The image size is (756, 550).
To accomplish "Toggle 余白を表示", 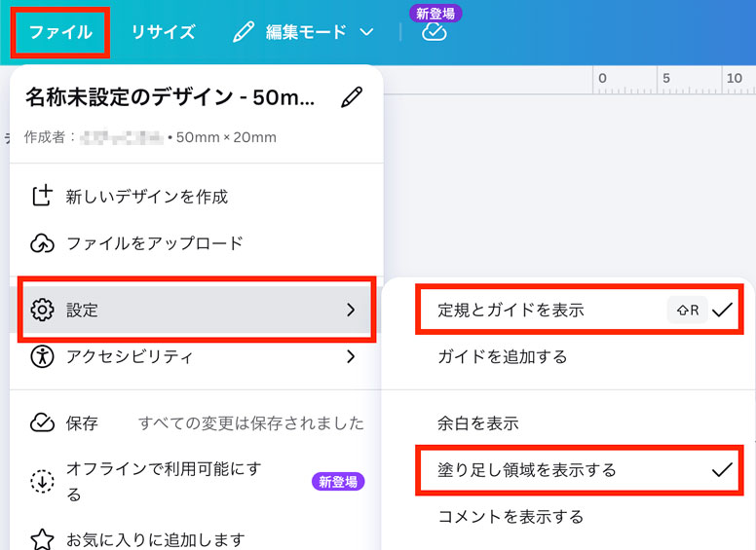I will pos(477,422).
